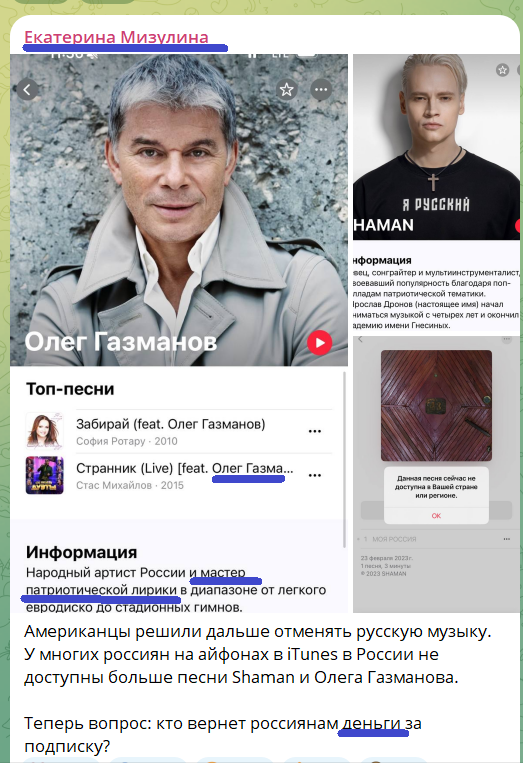Click the vertical scrollbar beside Топ-песни
Screen dimensions: 523x769
(x=344, y=459)
